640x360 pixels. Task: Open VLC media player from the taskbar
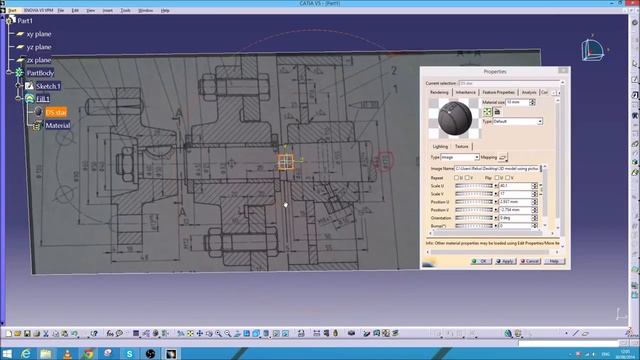pyautogui.click(x=67, y=353)
